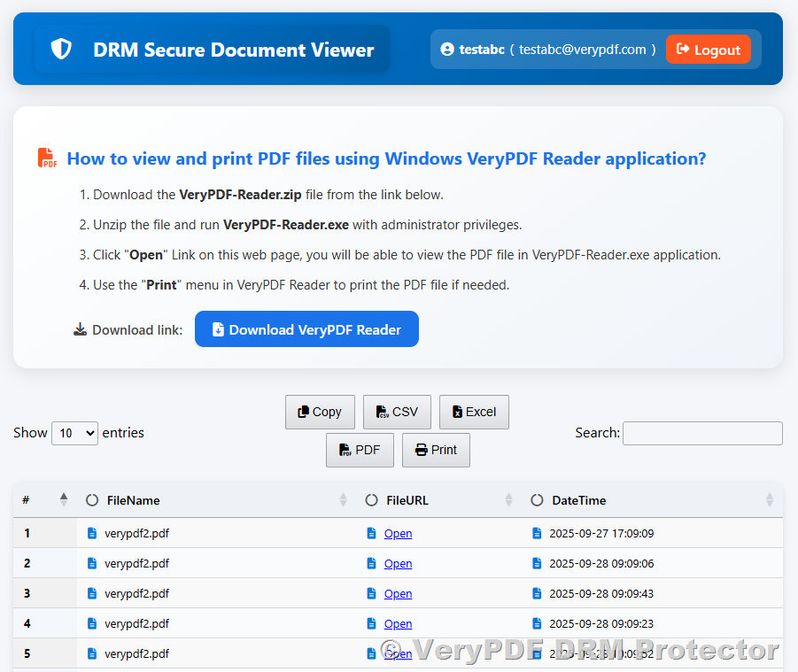Open the entries-per-page dropdown showing 10
Screen dimensions: 798x672
(x=75, y=433)
